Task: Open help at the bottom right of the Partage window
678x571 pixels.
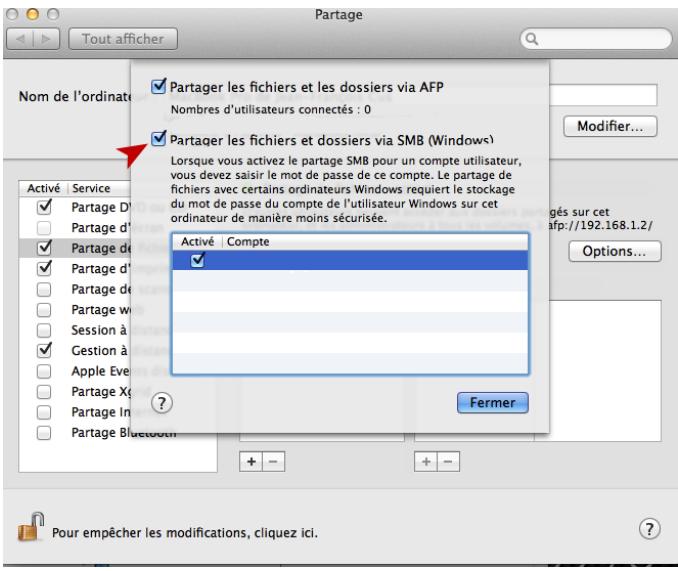Action: click(649, 528)
